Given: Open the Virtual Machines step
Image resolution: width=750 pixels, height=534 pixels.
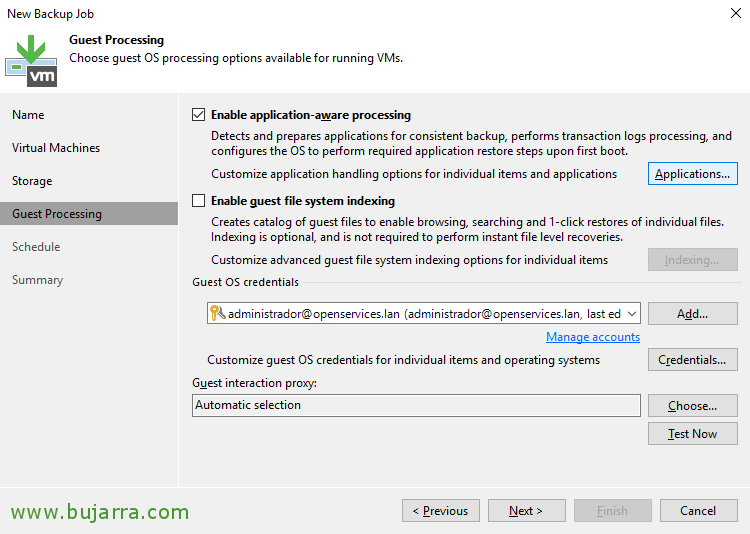Looking at the screenshot, I should tap(56, 148).
